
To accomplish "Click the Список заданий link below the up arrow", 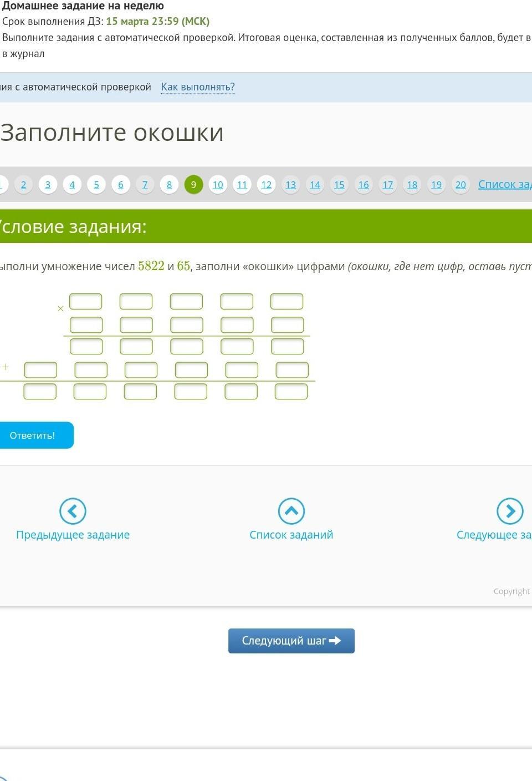I will (x=291, y=535).
